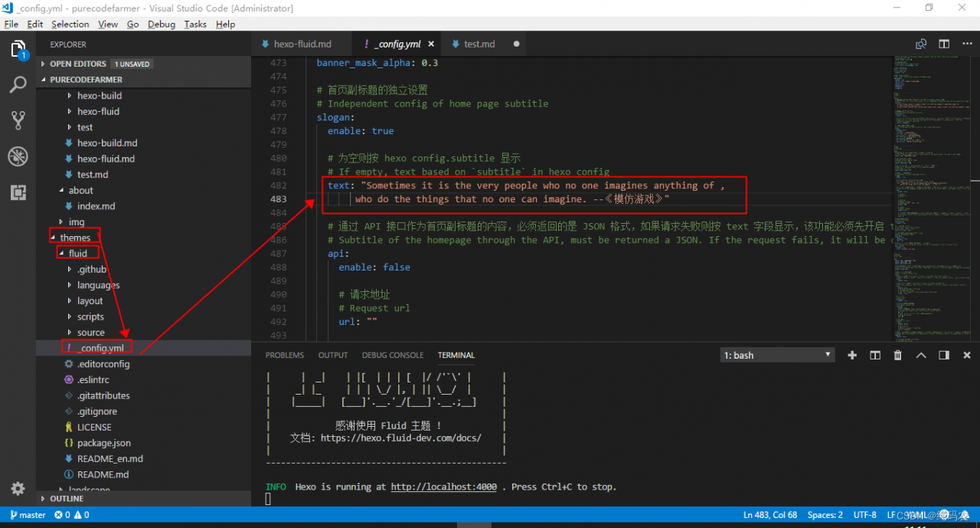Select the TERMINAL panel tab
Viewport: 980px width, 528px height.
coord(456,355)
